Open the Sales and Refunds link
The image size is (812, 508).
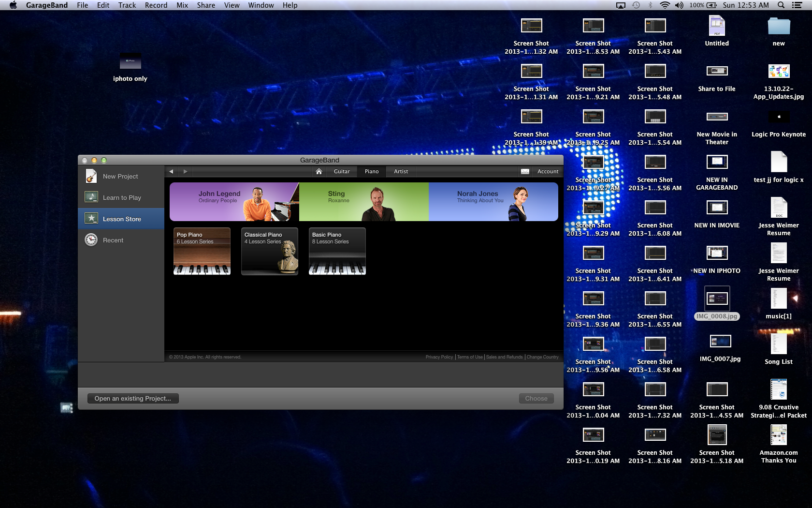coord(504,357)
